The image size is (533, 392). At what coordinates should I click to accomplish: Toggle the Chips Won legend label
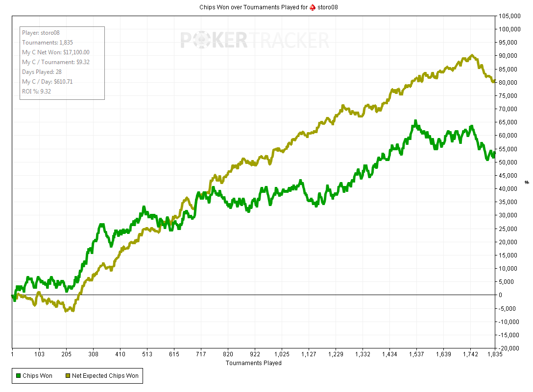coord(38,376)
